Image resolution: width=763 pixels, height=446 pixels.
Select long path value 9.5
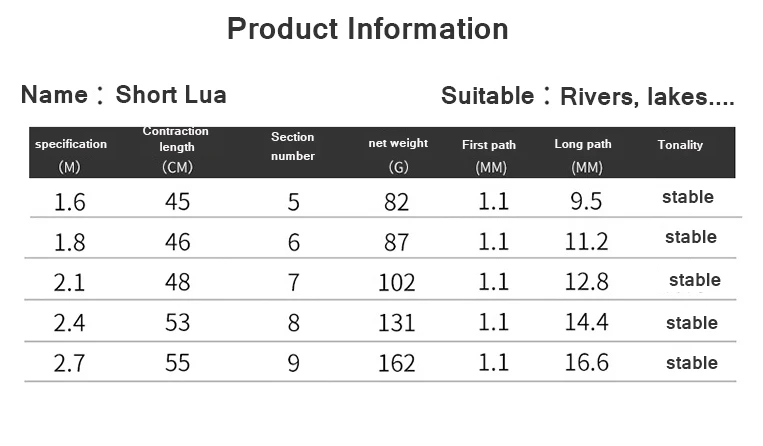586,201
